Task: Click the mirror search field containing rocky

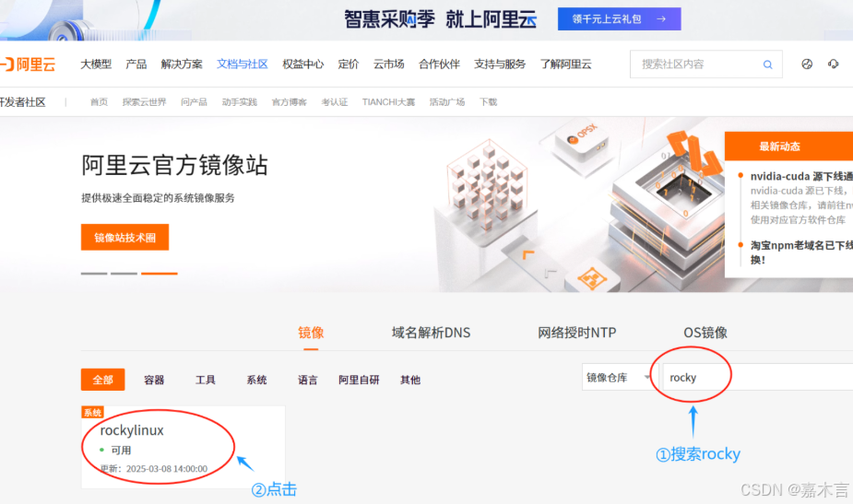Action: click(x=758, y=378)
